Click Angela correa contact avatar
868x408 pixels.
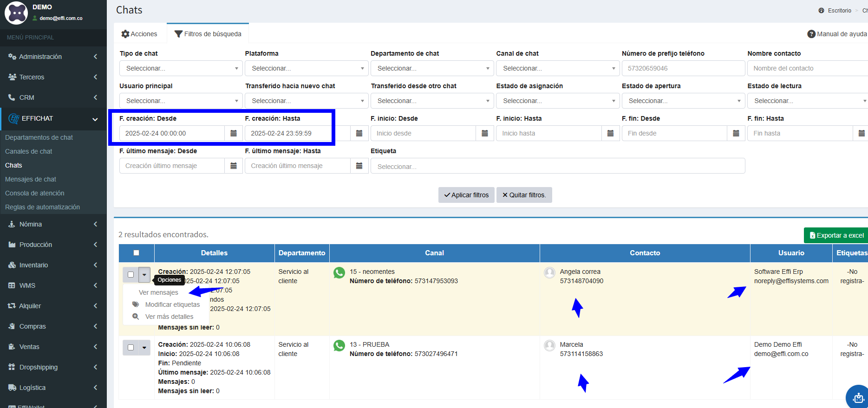tap(550, 273)
